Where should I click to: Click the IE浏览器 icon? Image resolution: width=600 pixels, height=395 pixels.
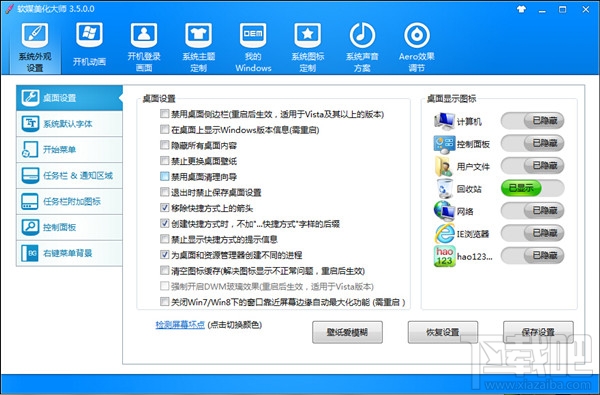click(x=444, y=233)
